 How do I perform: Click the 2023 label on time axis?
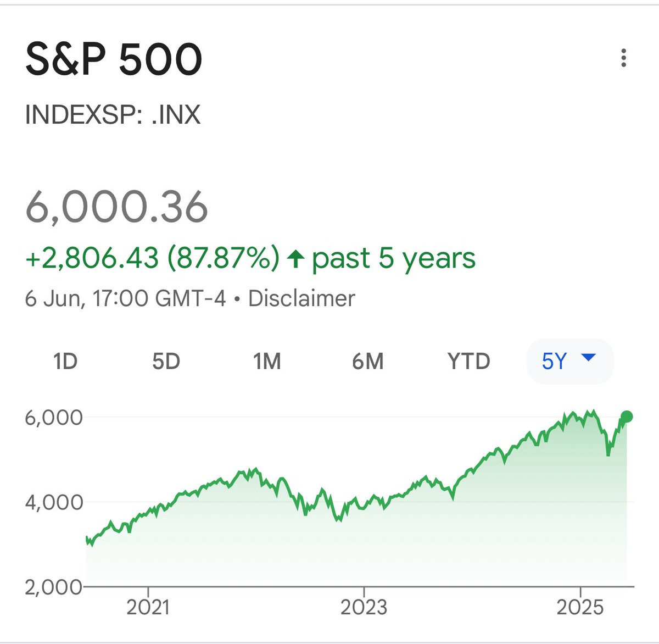tap(364, 607)
